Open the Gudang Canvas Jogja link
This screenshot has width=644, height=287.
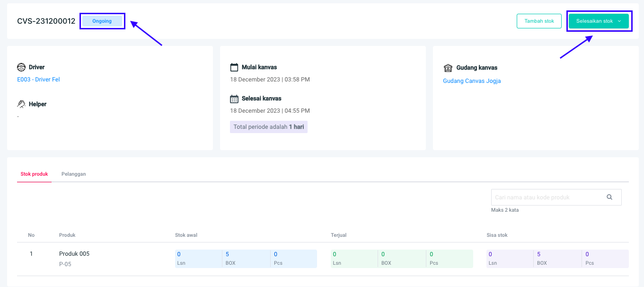472,81
